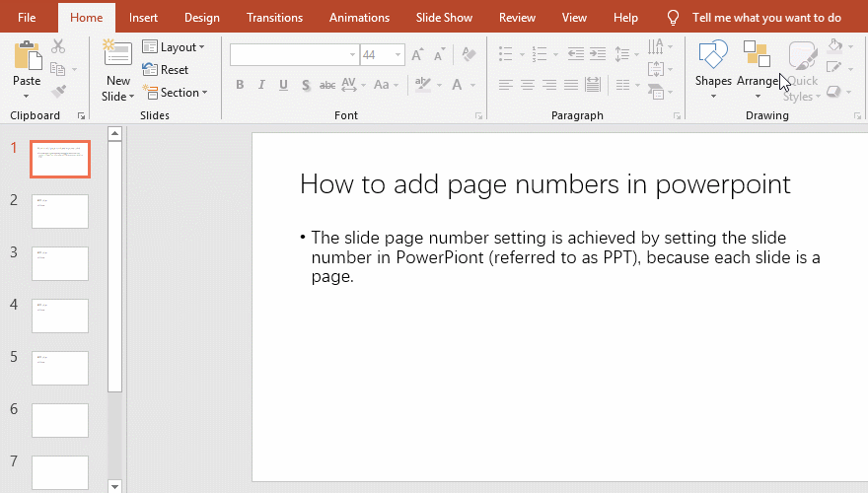Click the Shape Outline pencil icon
Image resolution: width=868 pixels, height=493 pixels.
tap(833, 68)
